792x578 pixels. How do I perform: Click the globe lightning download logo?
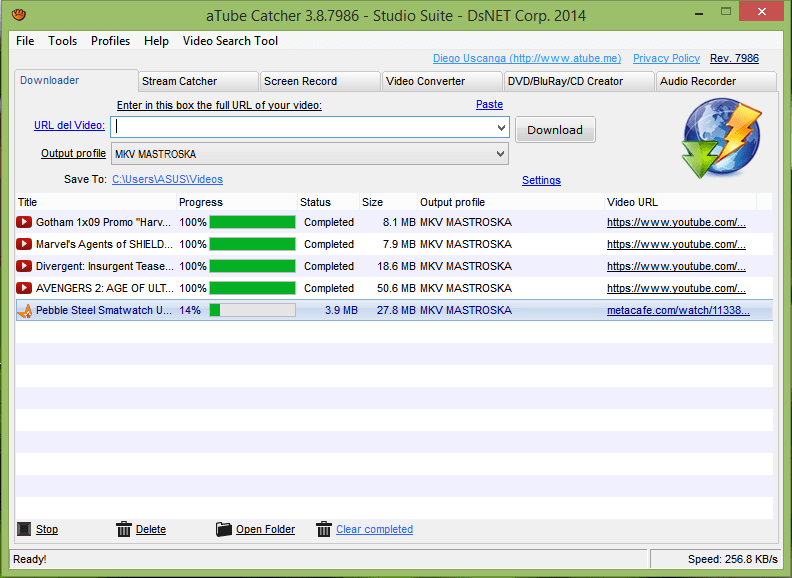pos(721,138)
